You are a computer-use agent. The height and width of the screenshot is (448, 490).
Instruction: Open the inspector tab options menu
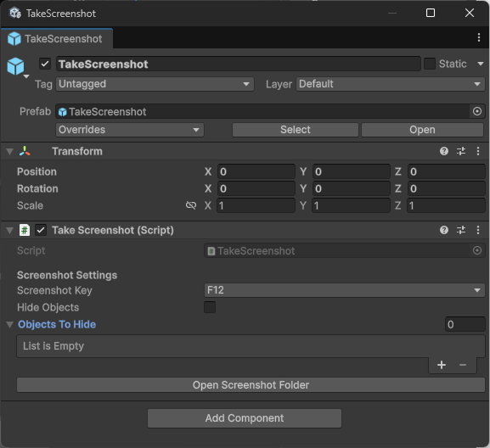coord(479,37)
